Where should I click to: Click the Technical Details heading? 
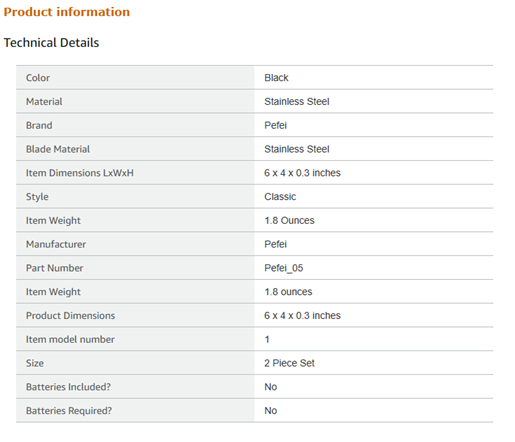pyautogui.click(x=51, y=43)
